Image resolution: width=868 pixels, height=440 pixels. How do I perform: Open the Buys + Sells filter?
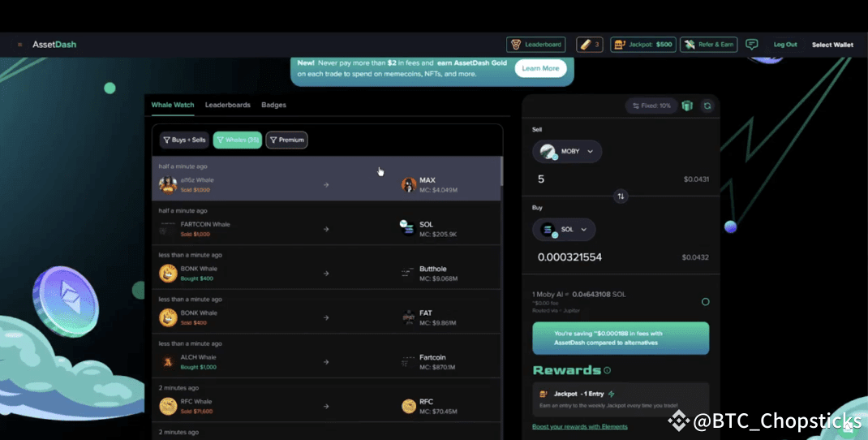[x=184, y=140]
